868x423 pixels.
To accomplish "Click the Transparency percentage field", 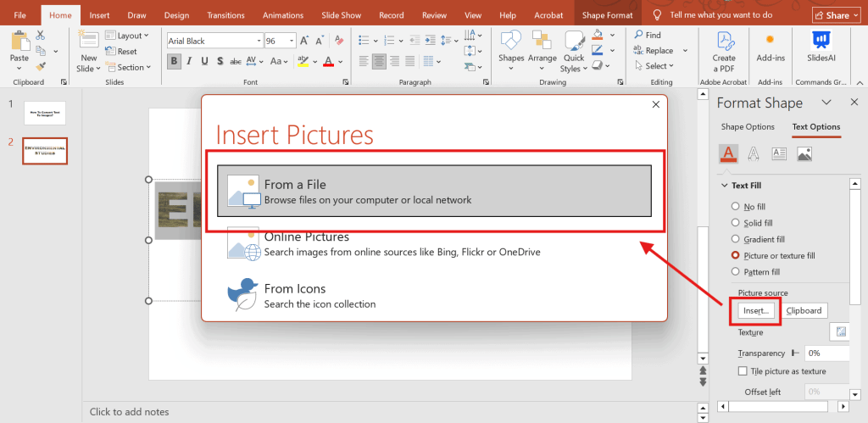I will 827,353.
